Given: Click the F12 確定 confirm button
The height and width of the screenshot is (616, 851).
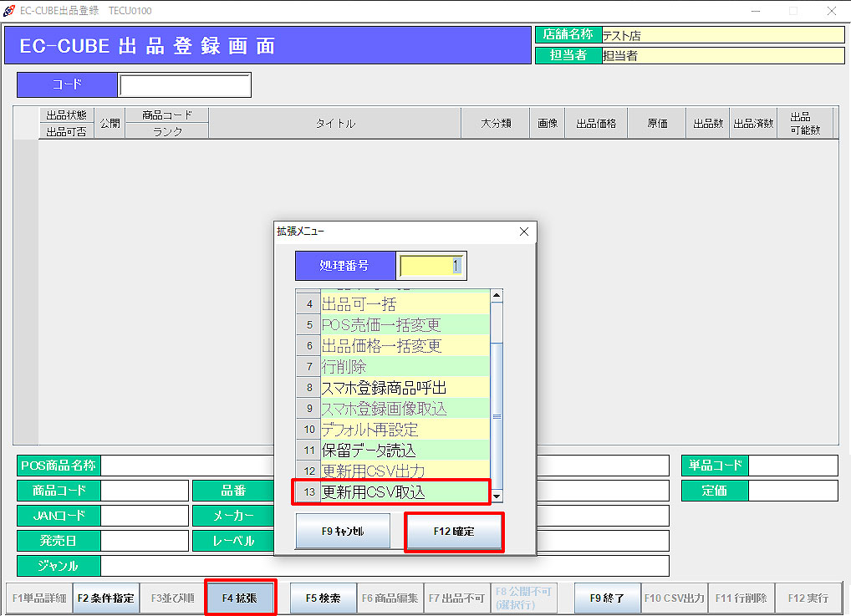Looking at the screenshot, I should click(x=454, y=532).
